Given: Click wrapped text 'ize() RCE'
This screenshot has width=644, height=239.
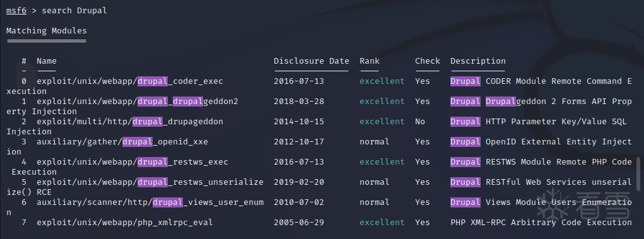Looking at the screenshot, I should [29, 192].
